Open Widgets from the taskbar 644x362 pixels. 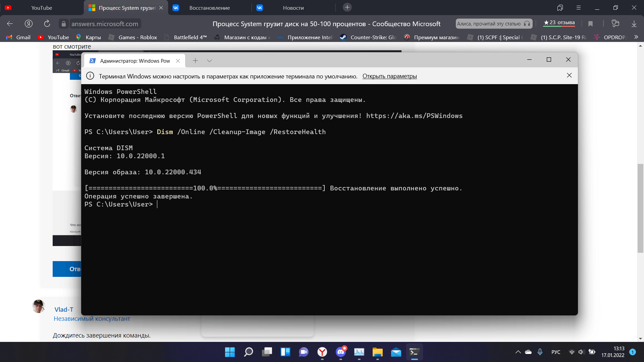(285, 352)
